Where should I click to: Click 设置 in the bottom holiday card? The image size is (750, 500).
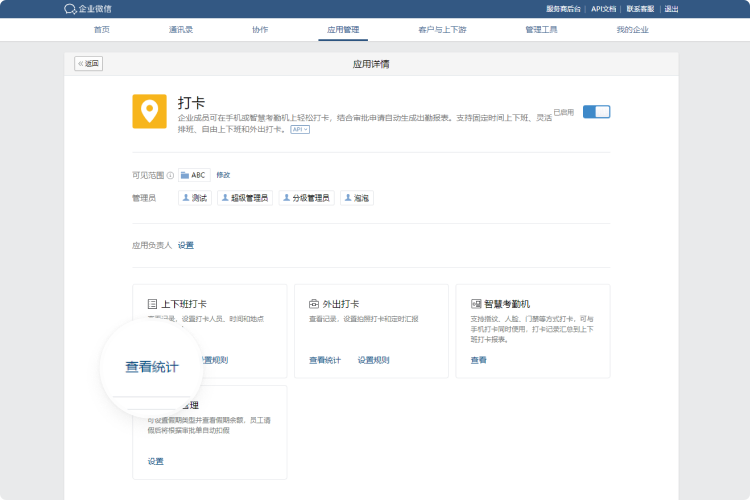click(x=155, y=462)
